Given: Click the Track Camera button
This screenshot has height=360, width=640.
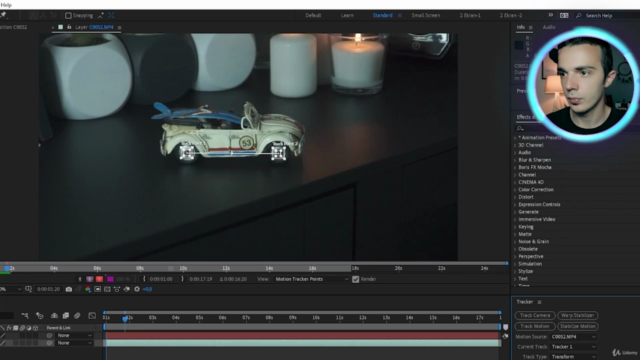Looking at the screenshot, I should pos(535,315).
